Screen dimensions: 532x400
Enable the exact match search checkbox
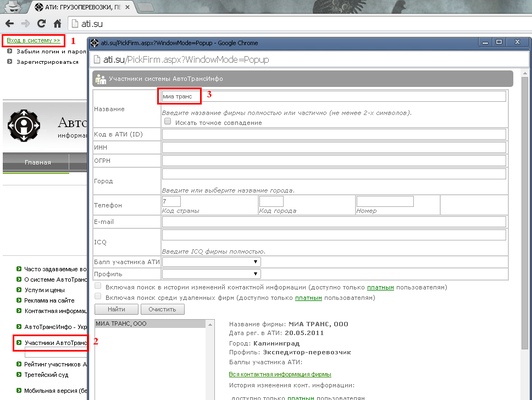(168, 121)
